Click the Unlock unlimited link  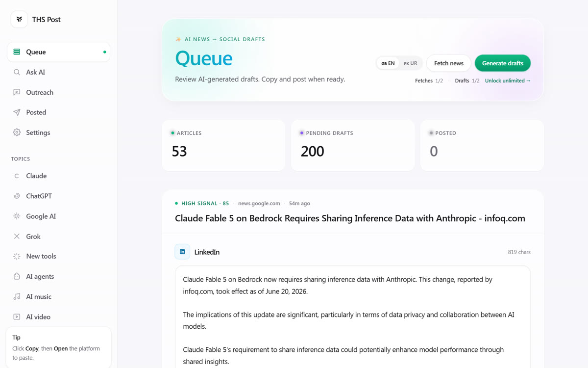click(508, 80)
